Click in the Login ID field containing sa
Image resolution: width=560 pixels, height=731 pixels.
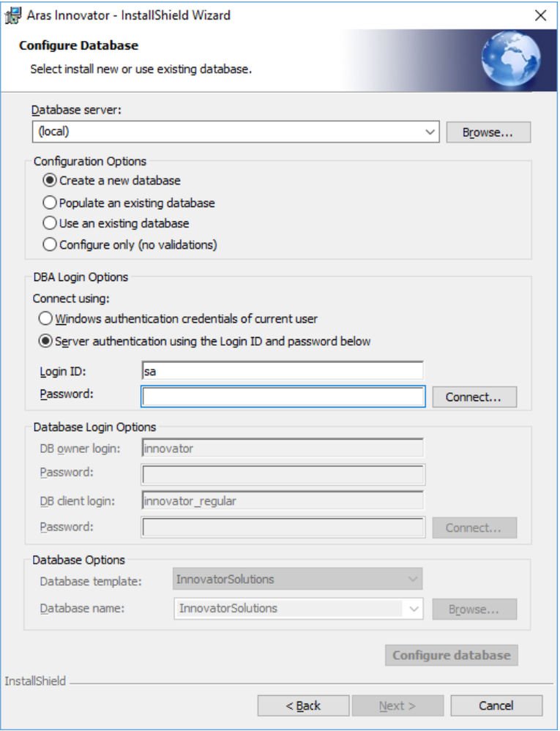[x=282, y=371]
